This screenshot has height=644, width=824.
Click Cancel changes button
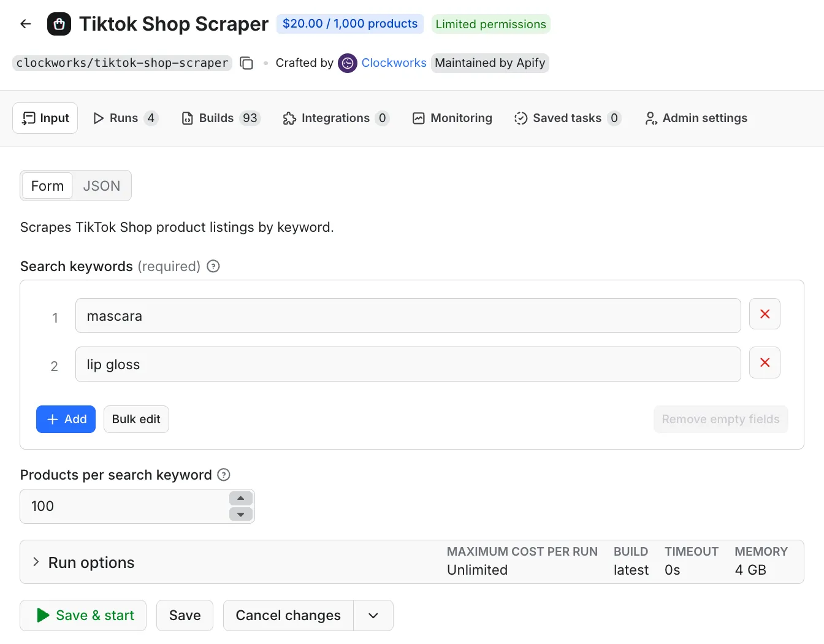point(288,615)
